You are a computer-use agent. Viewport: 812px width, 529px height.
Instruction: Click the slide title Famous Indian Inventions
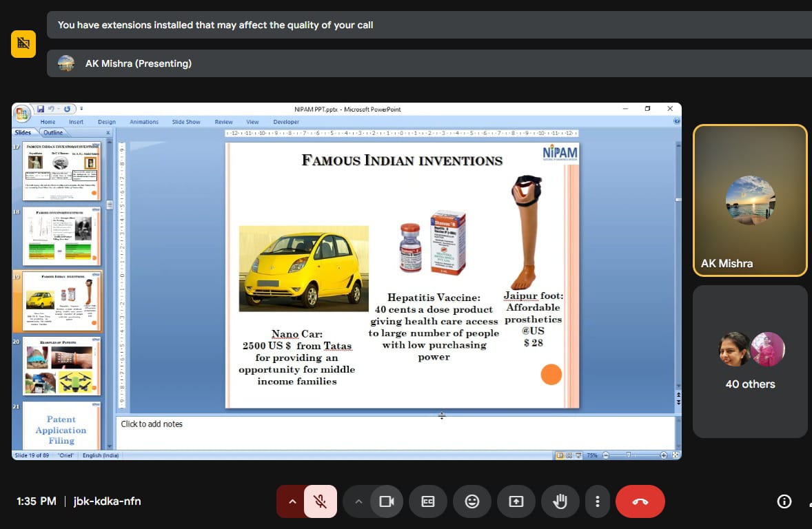(x=402, y=160)
